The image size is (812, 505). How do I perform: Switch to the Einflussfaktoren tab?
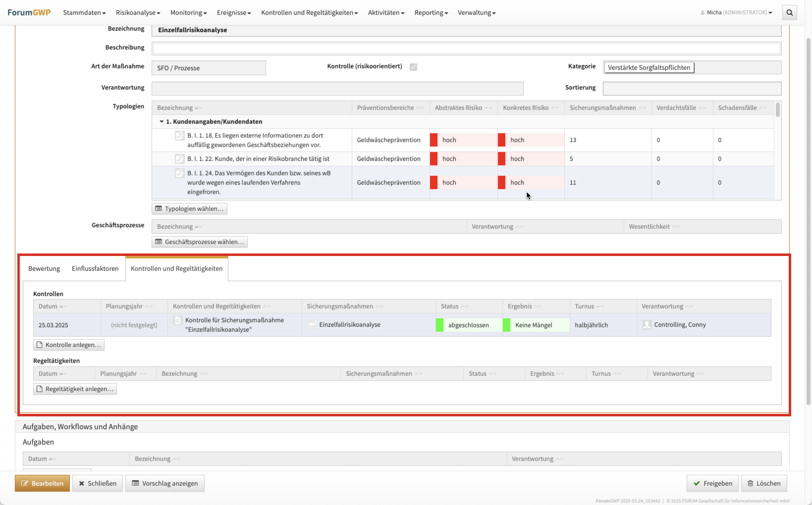click(x=95, y=269)
